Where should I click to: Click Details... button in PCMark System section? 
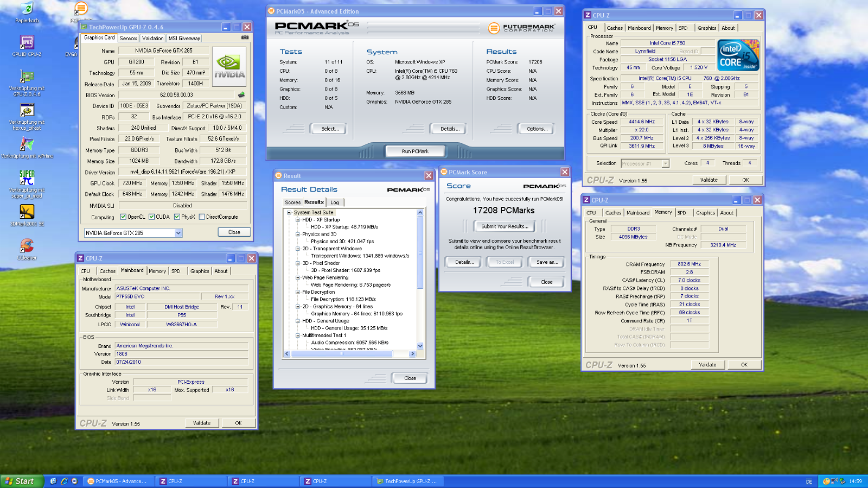click(x=450, y=129)
